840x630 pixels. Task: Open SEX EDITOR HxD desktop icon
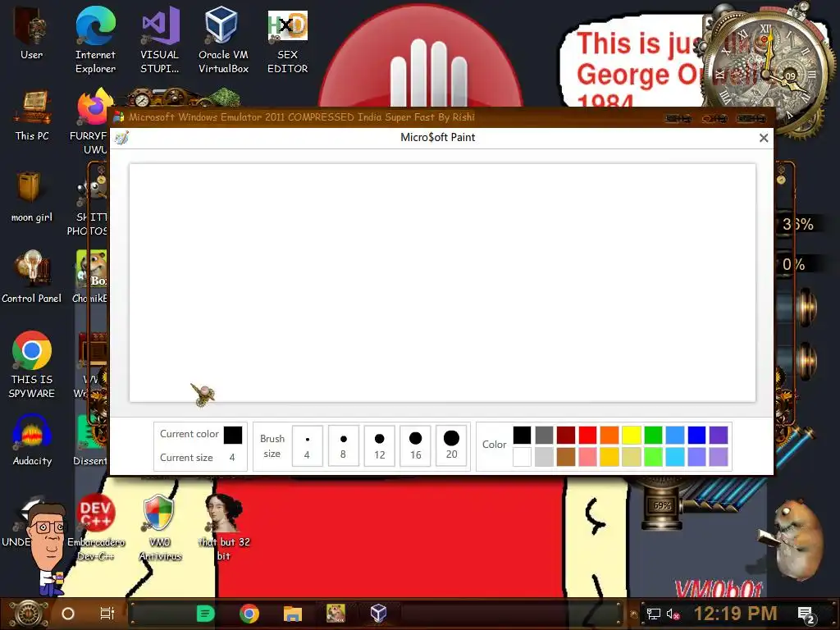click(288, 39)
